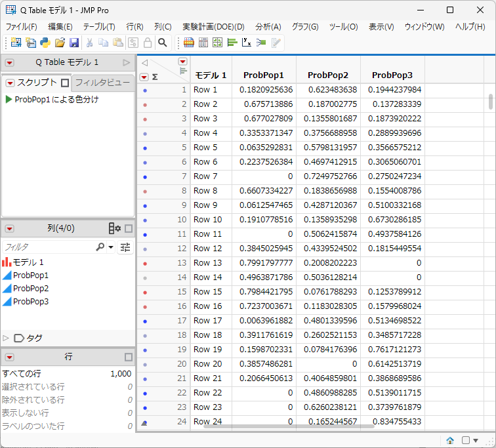
Task: Open a file with folder icon
Action: coord(60,43)
